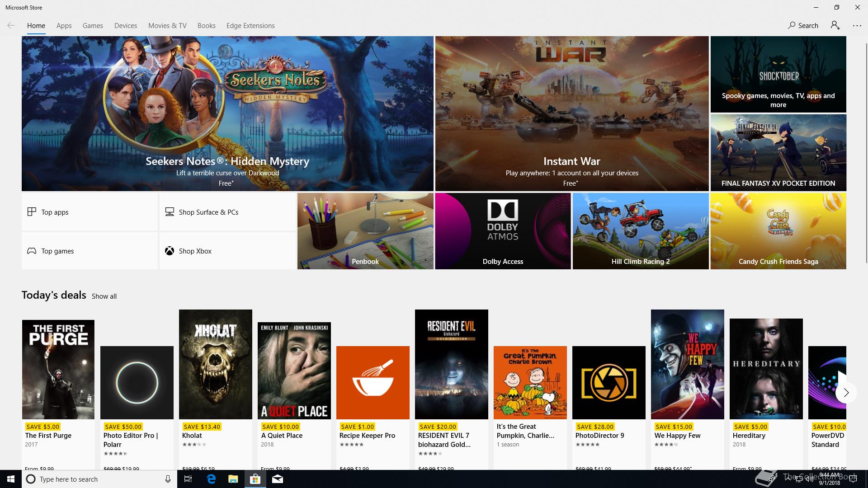Open the Candy Crush Friends Saga tile

pos(778,231)
